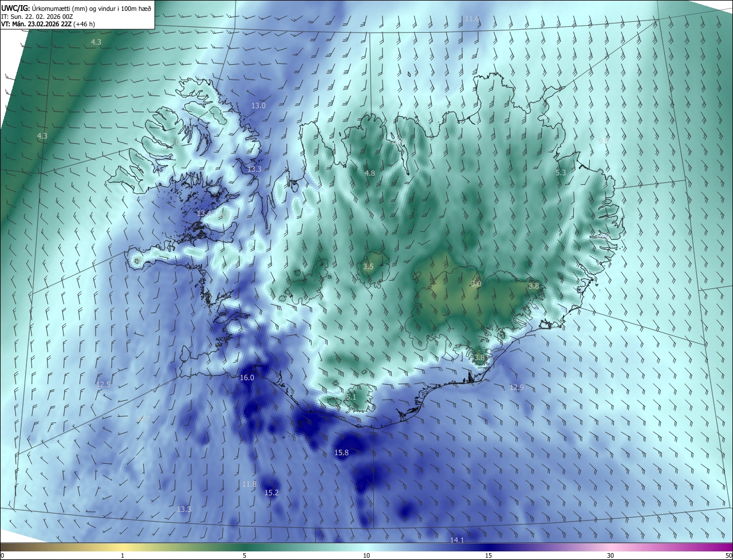Click the colorbar tick label 50
Viewport: 733px width, 560px height.
point(728,555)
